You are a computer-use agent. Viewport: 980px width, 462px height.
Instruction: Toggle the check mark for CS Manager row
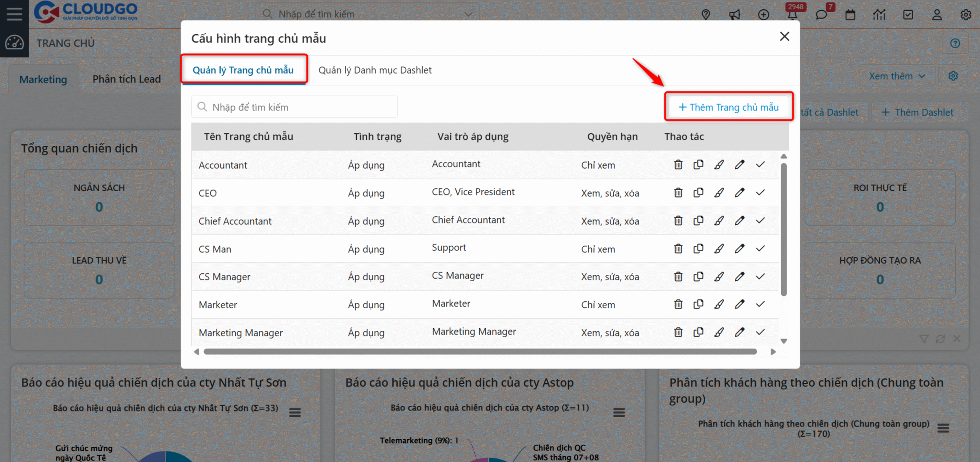click(x=760, y=276)
